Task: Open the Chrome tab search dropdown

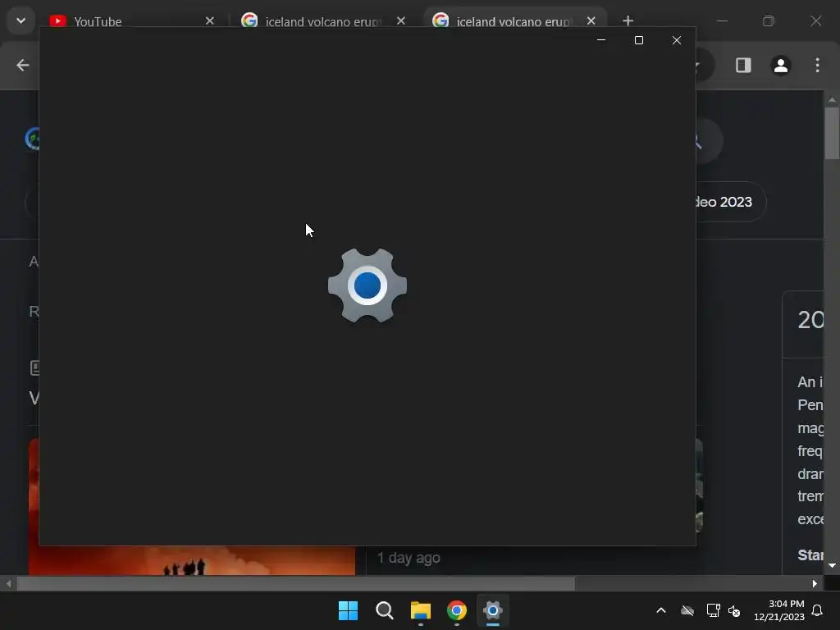Action: point(21,21)
